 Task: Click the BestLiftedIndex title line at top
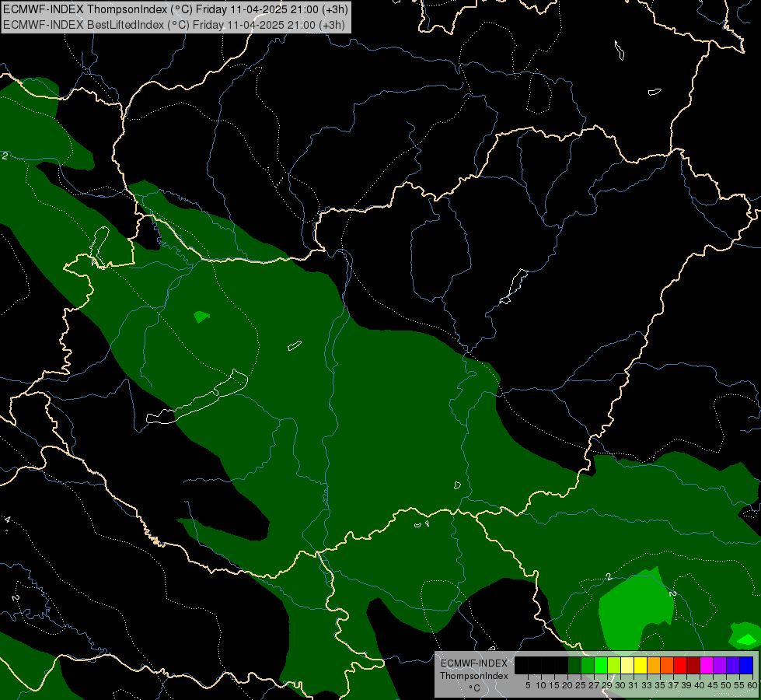[174, 25]
